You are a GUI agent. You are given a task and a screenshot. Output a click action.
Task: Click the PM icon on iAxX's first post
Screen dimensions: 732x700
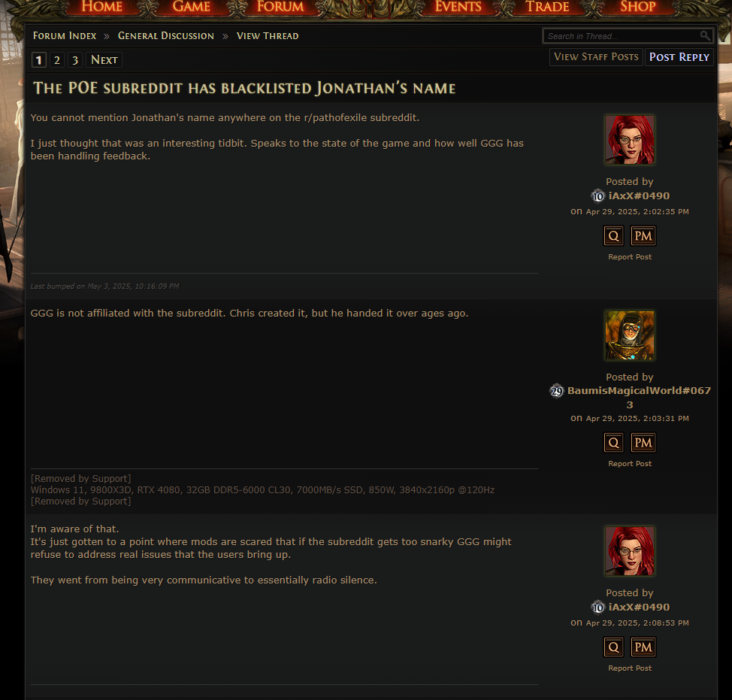(x=643, y=236)
